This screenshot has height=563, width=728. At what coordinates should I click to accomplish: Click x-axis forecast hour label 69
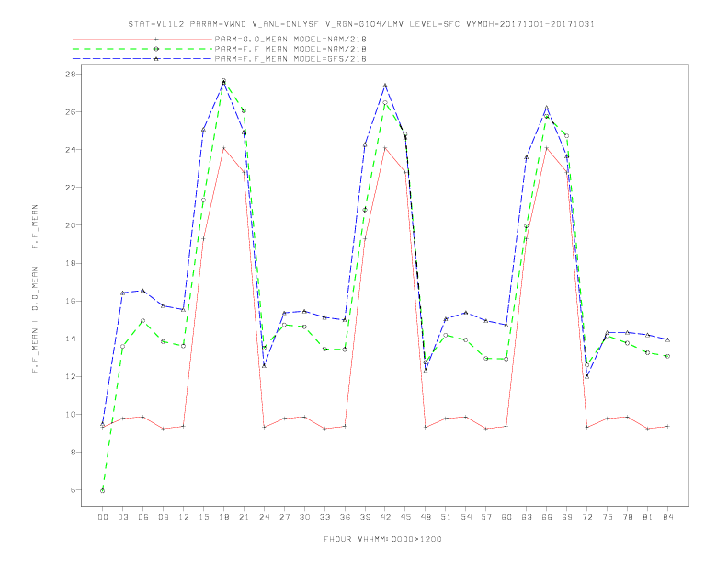pos(567,517)
